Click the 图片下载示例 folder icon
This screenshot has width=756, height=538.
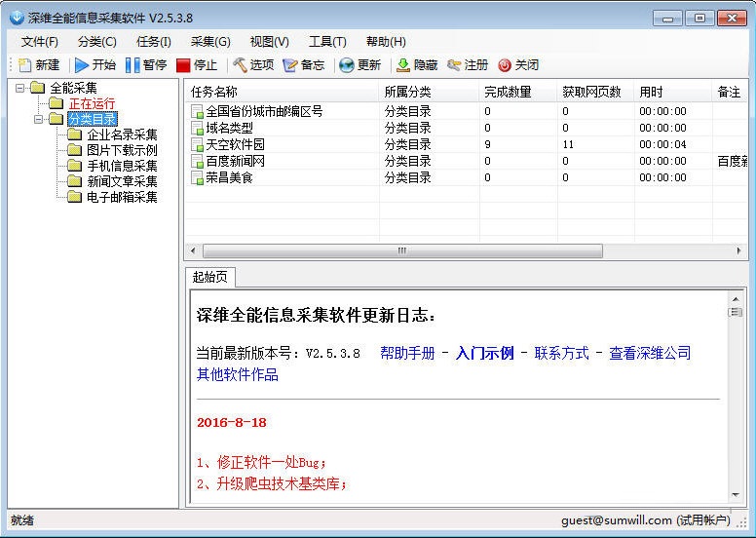74,150
